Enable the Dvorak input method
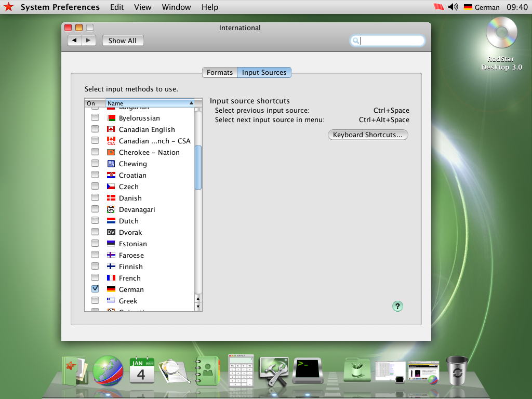Screen dimensions: 532x399 (x=95, y=232)
